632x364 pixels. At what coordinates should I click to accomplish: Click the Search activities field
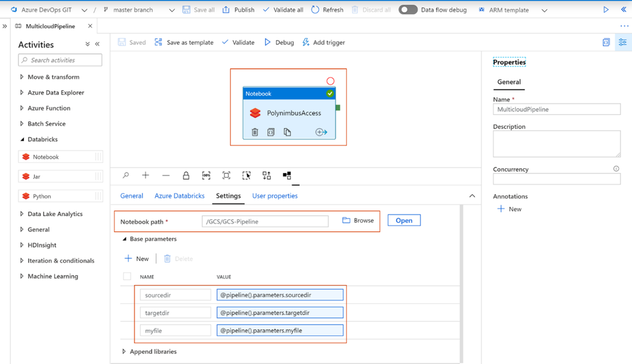pos(60,60)
